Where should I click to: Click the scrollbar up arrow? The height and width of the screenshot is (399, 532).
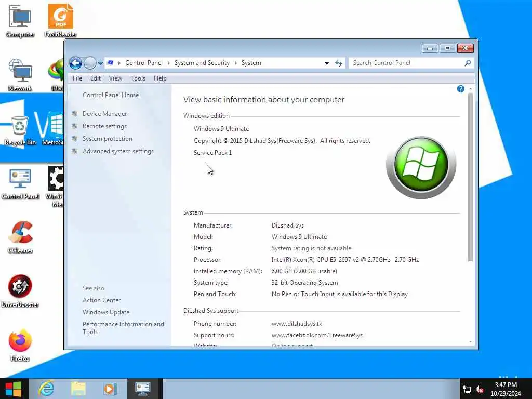470,89
